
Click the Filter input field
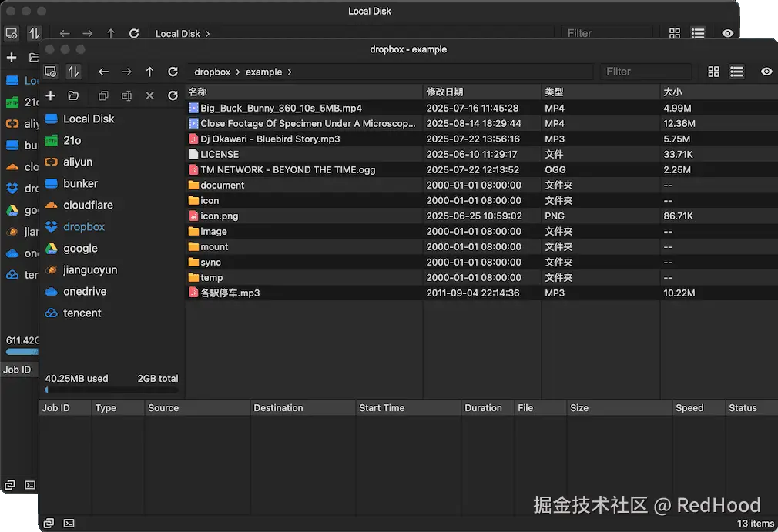pyautogui.click(x=646, y=71)
